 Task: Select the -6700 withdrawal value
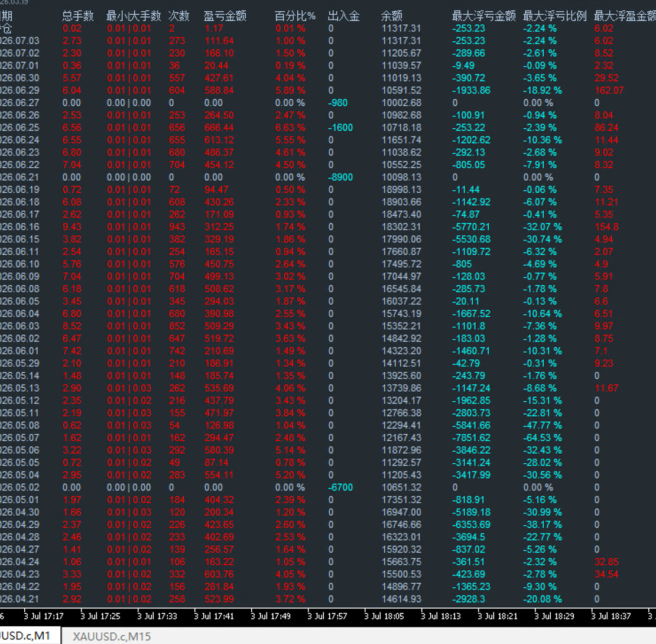pos(340,487)
